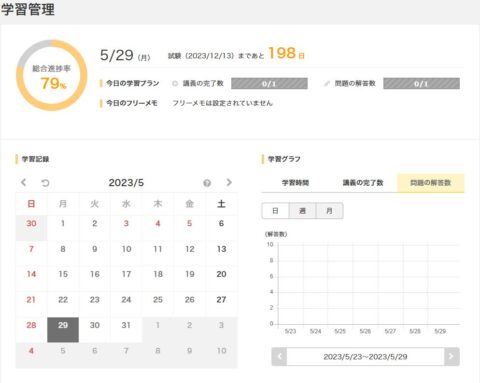This screenshot has height=383, width=480.
Task: Click 今日のフリーメモ label
Action: point(132,103)
